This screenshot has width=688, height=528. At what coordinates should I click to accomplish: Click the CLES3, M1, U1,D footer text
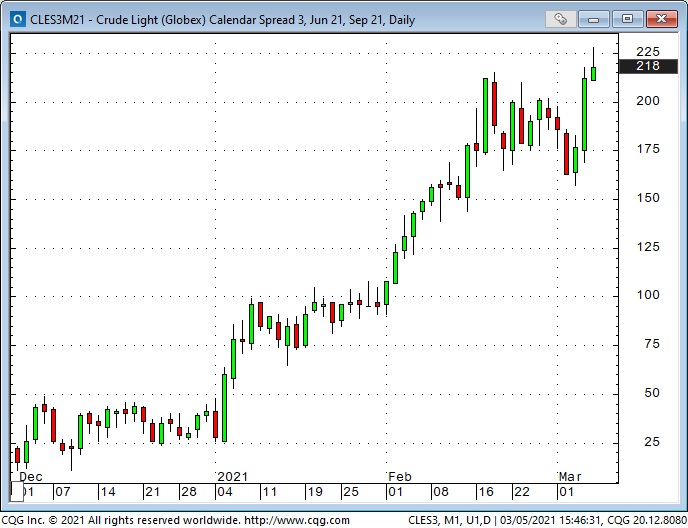pyautogui.click(x=449, y=521)
